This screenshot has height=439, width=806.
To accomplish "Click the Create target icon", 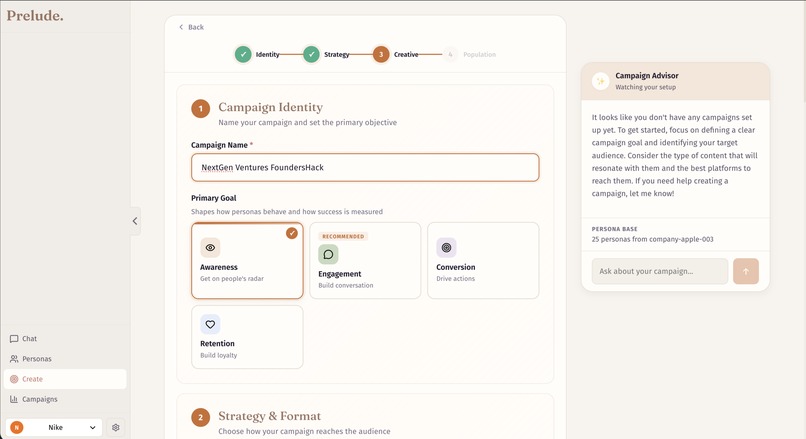I will tap(14, 379).
